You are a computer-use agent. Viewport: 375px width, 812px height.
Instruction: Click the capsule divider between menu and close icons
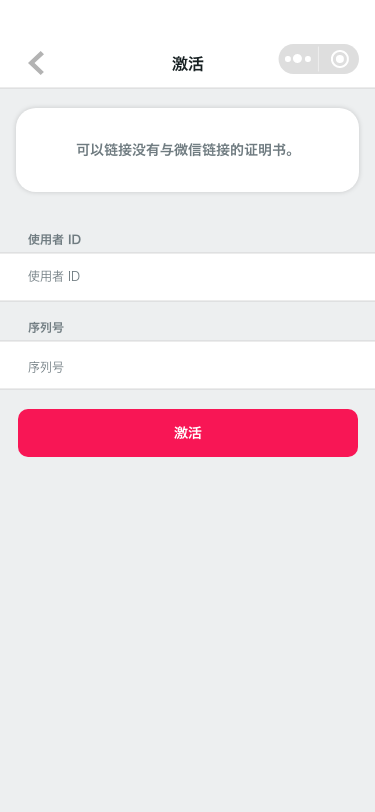(319, 59)
